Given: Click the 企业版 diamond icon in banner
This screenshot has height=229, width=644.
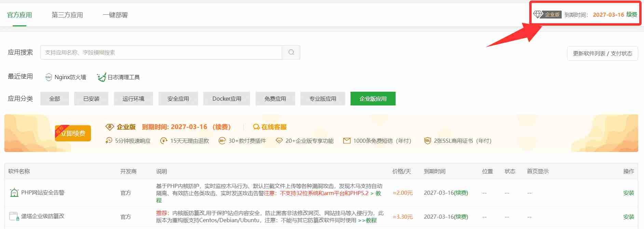Looking at the screenshot, I should click(x=109, y=127).
